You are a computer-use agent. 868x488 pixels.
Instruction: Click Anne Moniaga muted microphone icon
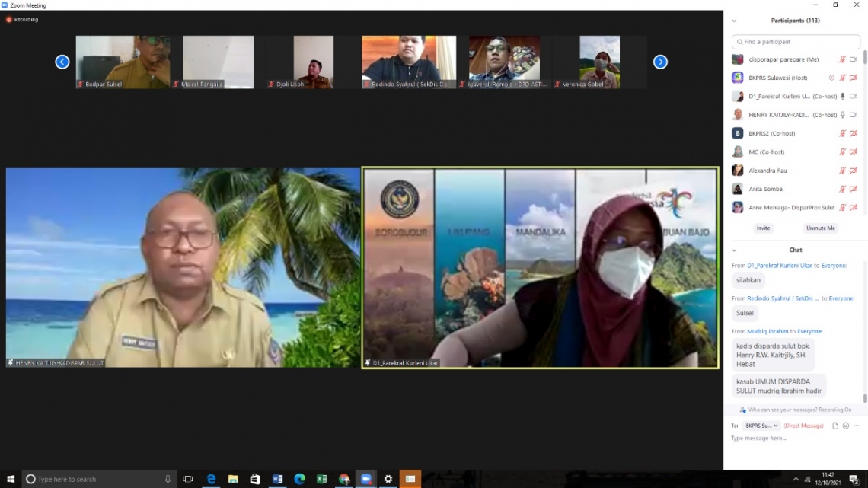[842, 208]
